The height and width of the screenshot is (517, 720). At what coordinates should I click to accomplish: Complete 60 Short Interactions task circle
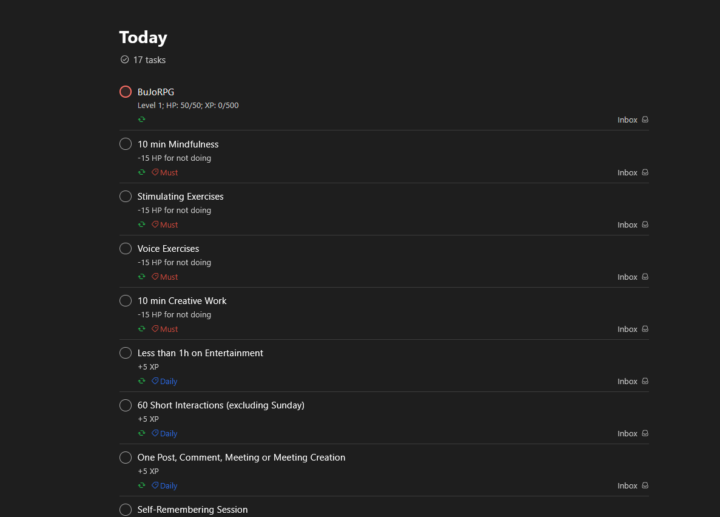pyautogui.click(x=125, y=405)
